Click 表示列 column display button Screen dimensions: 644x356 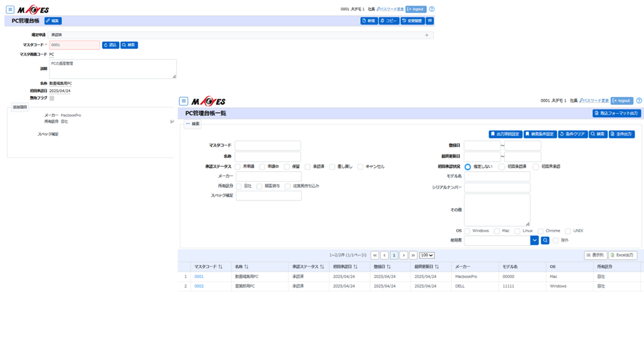click(595, 255)
